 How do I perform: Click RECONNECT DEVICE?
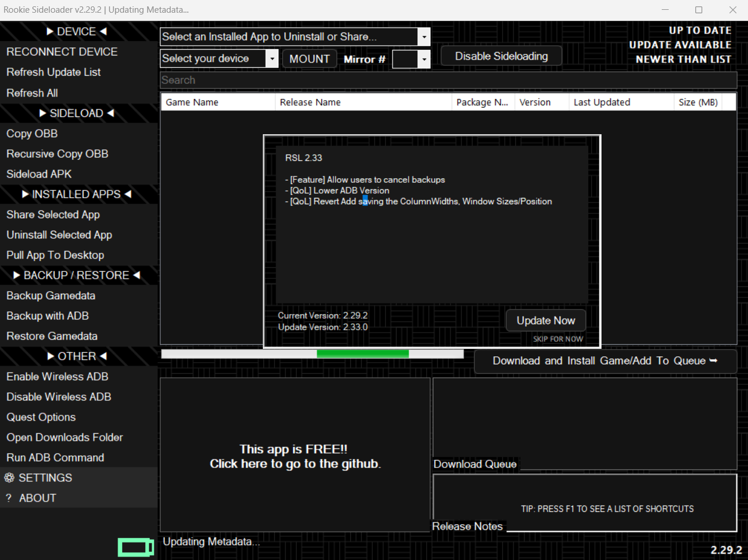coord(79,52)
